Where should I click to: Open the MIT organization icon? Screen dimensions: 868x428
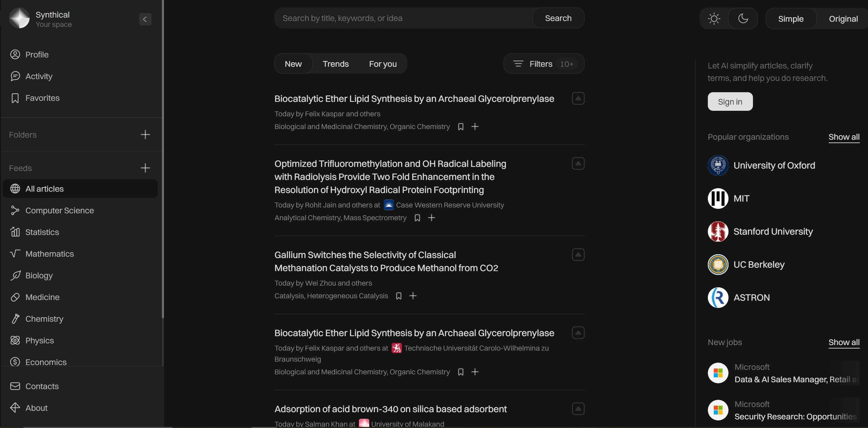(718, 199)
